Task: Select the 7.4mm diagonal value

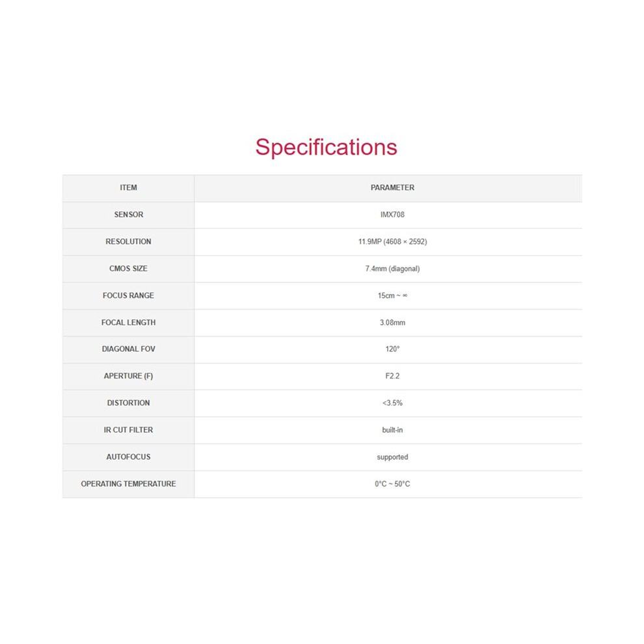Action: 392,269
